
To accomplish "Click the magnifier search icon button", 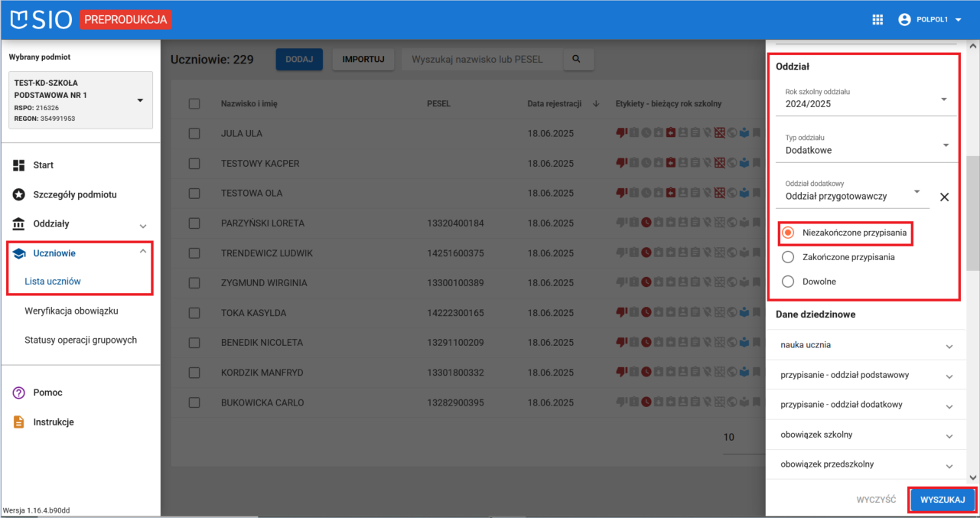I will 577,59.
